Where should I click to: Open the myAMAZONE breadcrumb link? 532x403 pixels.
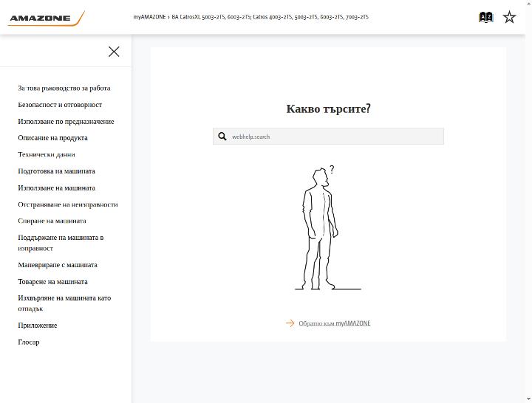click(x=149, y=17)
